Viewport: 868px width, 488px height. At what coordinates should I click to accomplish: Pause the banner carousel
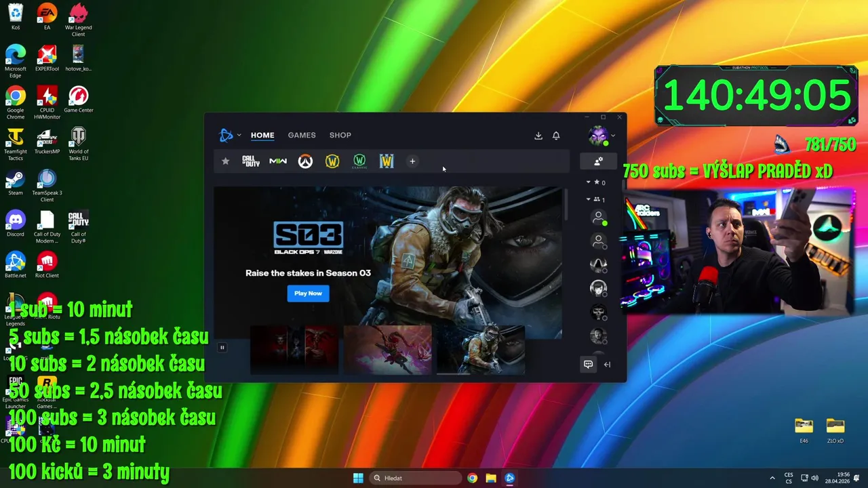point(222,348)
